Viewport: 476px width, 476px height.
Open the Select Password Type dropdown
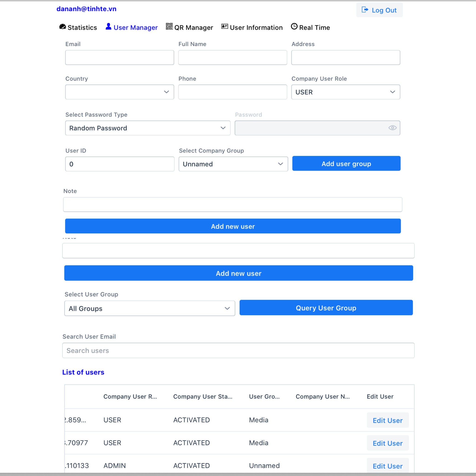pos(148,128)
